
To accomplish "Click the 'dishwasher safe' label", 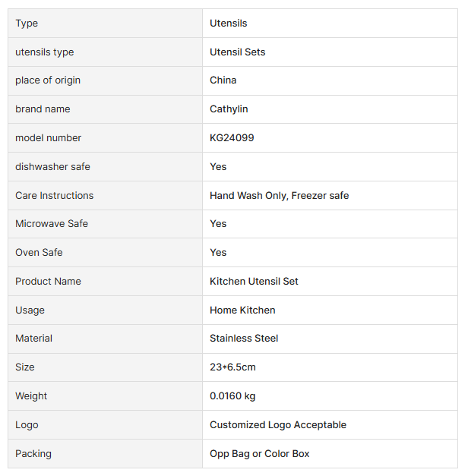I will point(52,167).
